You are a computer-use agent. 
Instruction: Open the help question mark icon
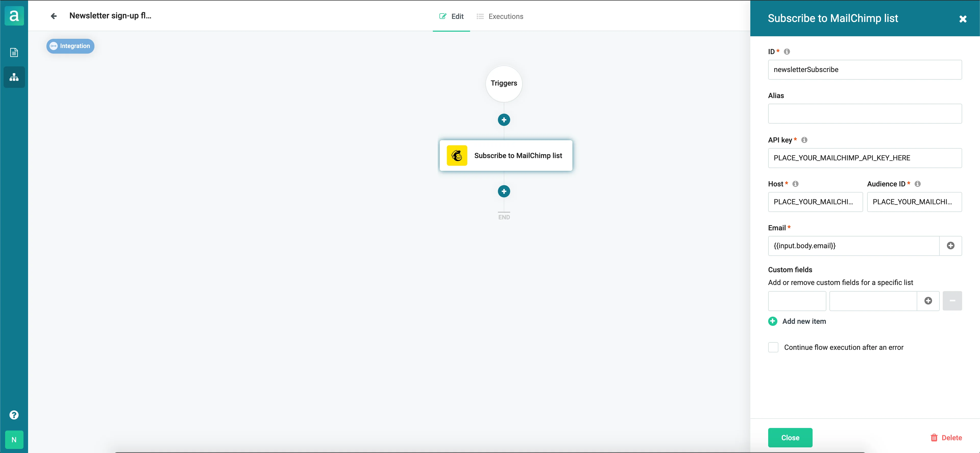coord(14,415)
